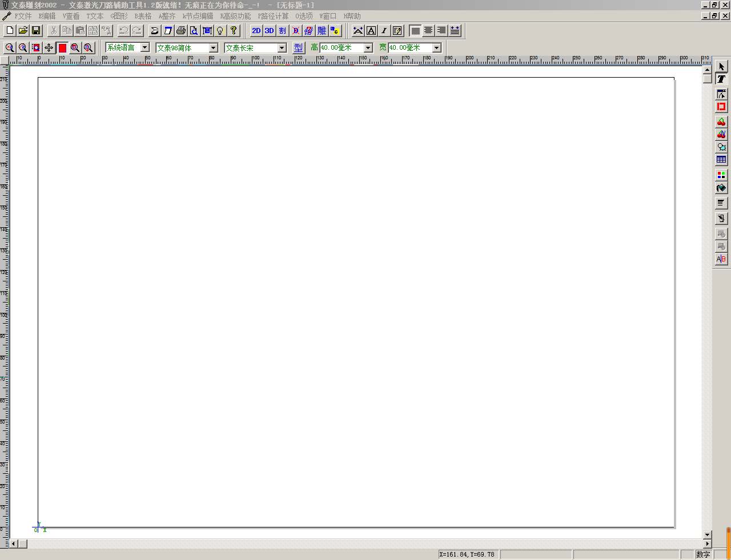Image resolution: width=731 pixels, height=560 pixels.
Task: Click the horizontal scrollbar left arrow
Action: point(14,543)
